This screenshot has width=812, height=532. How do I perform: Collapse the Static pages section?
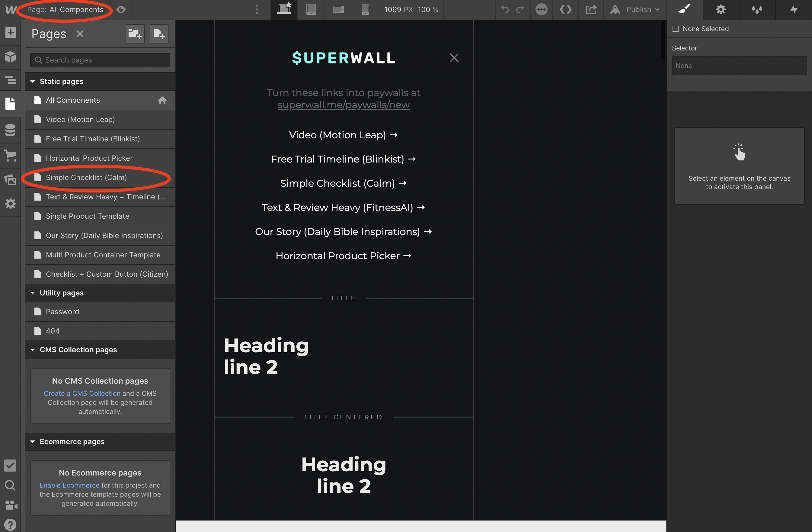pos(33,81)
